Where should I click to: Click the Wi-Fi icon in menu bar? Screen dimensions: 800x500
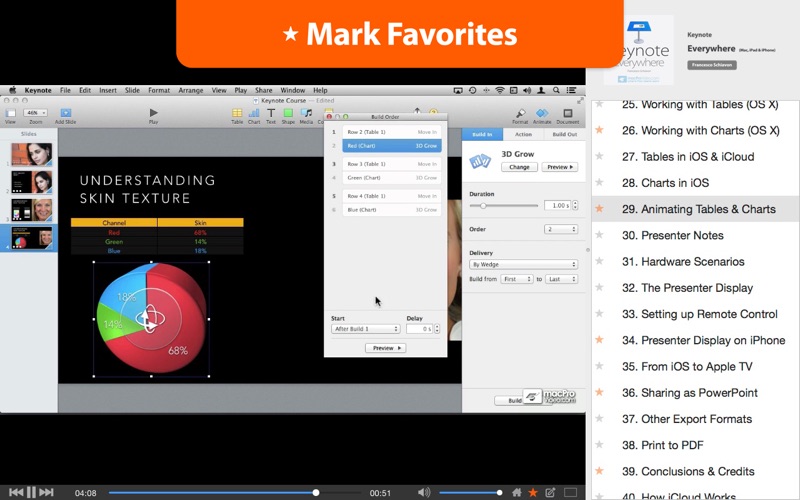pyautogui.click(x=499, y=90)
